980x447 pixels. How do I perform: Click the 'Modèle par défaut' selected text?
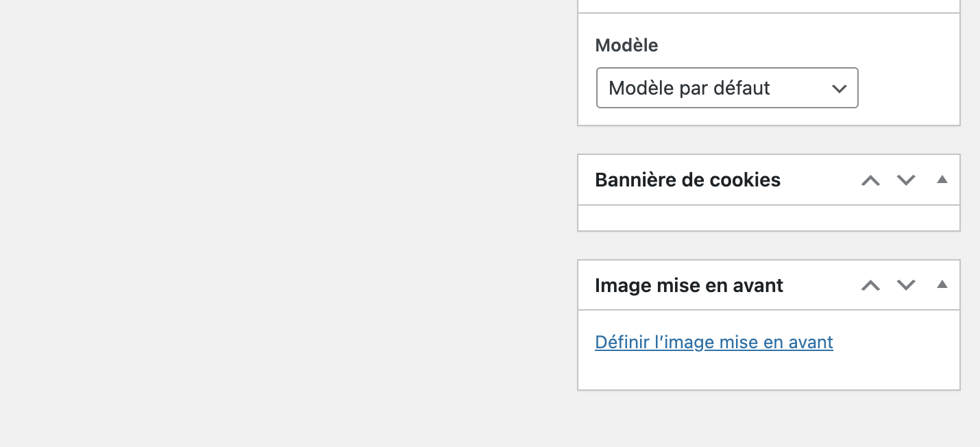click(x=689, y=88)
